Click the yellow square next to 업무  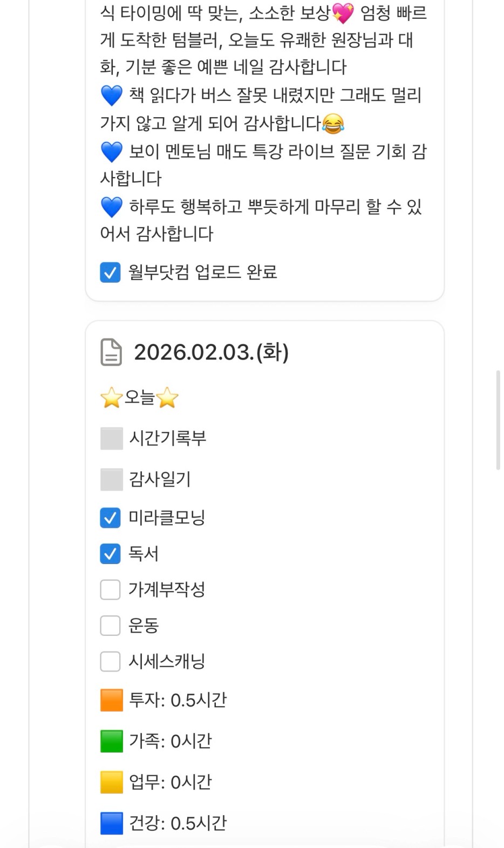[x=112, y=782]
